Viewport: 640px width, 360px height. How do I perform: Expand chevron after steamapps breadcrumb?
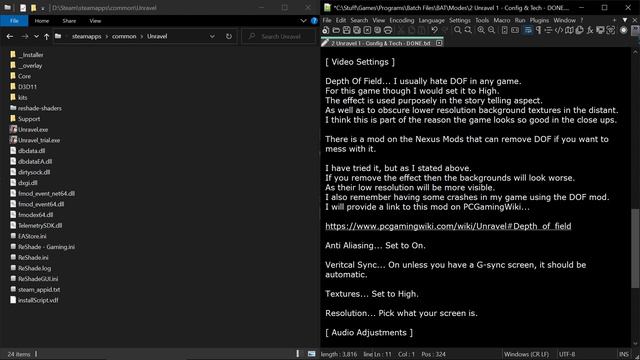pos(107,36)
